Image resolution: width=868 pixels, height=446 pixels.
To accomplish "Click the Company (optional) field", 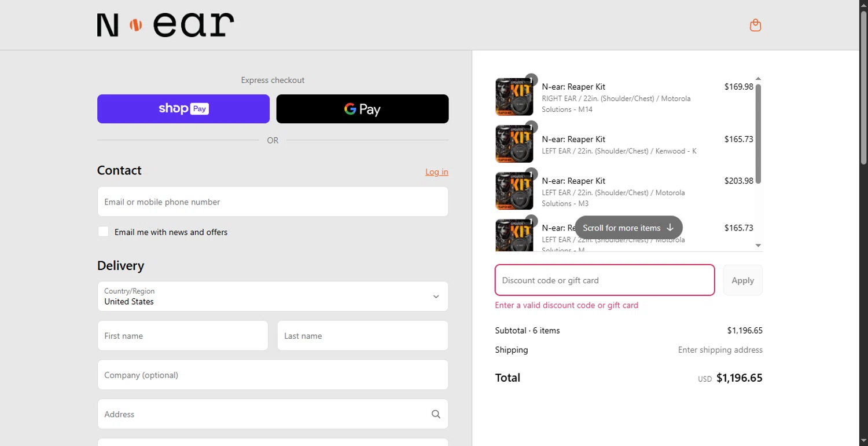I will coord(273,375).
